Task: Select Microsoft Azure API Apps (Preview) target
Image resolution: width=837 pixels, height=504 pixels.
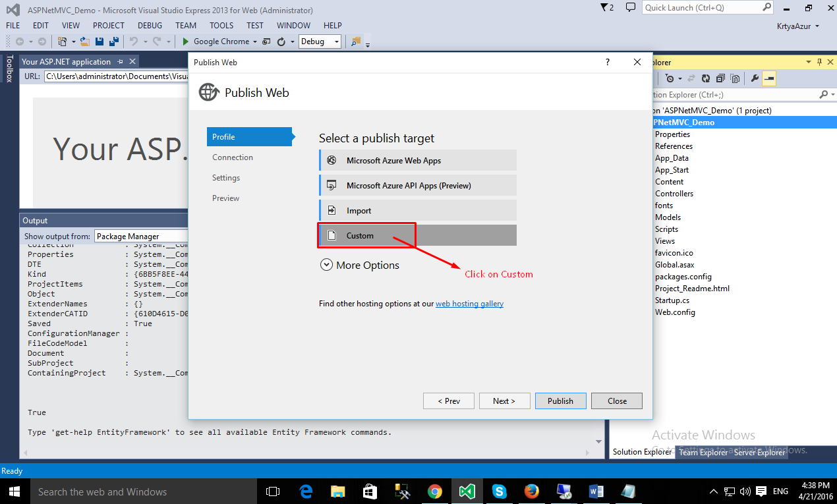Action: point(418,185)
